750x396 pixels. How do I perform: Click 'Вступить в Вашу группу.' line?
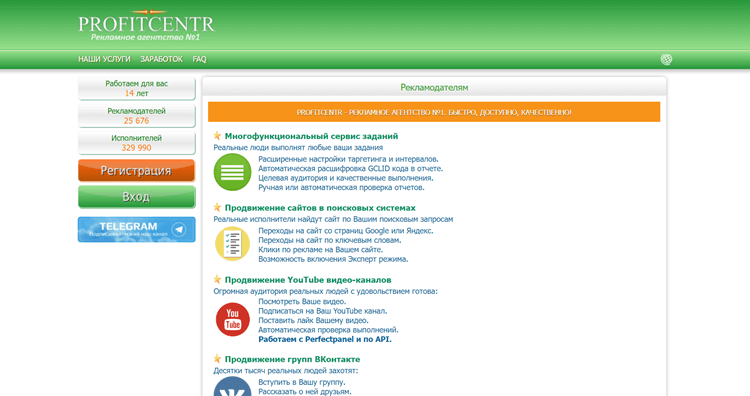[x=302, y=383]
